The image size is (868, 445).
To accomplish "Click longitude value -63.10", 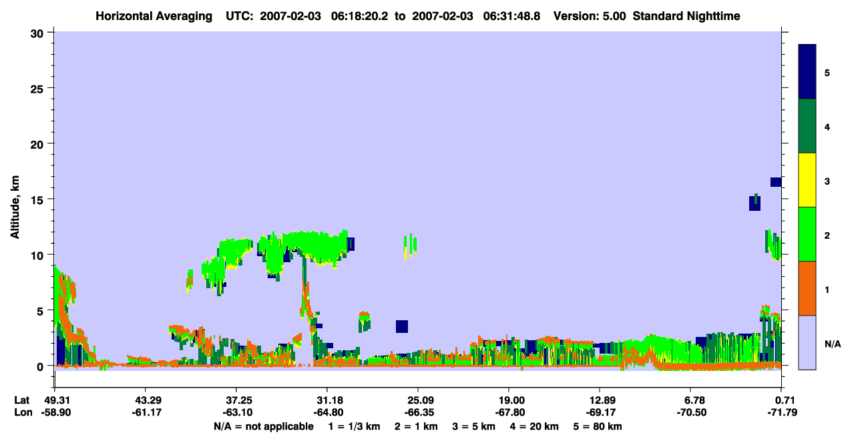I will pyautogui.click(x=236, y=412).
